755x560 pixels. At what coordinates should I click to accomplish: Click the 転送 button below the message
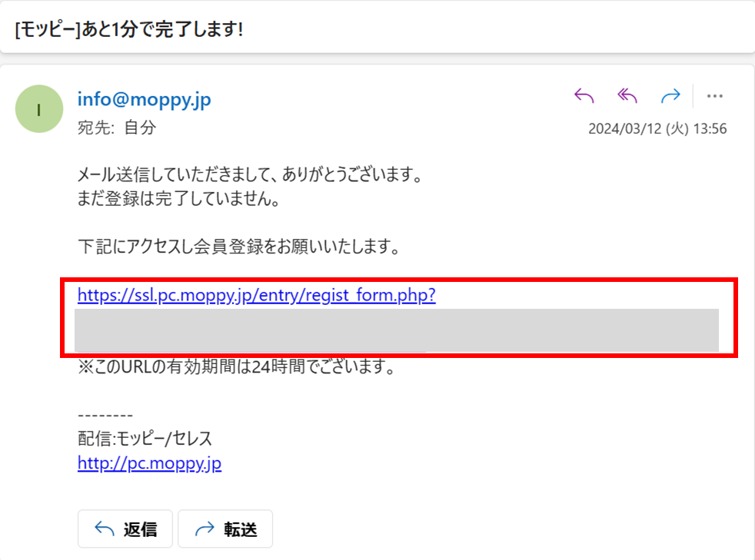[225, 529]
